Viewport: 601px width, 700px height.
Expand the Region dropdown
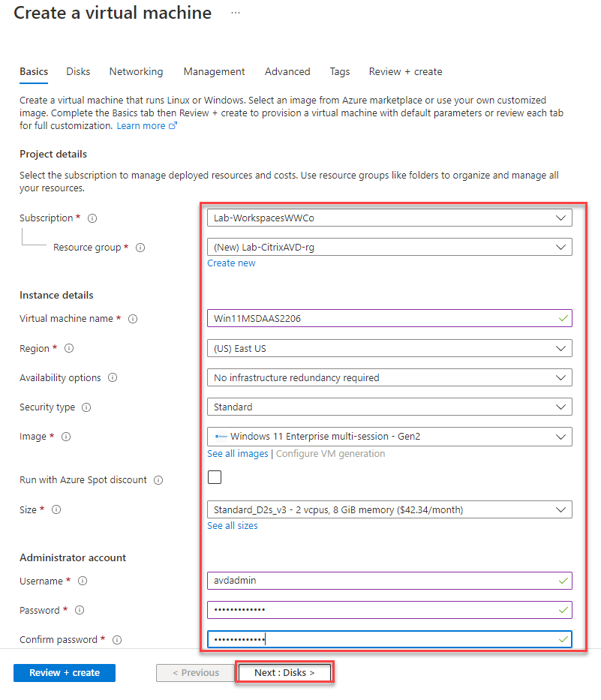(389, 348)
